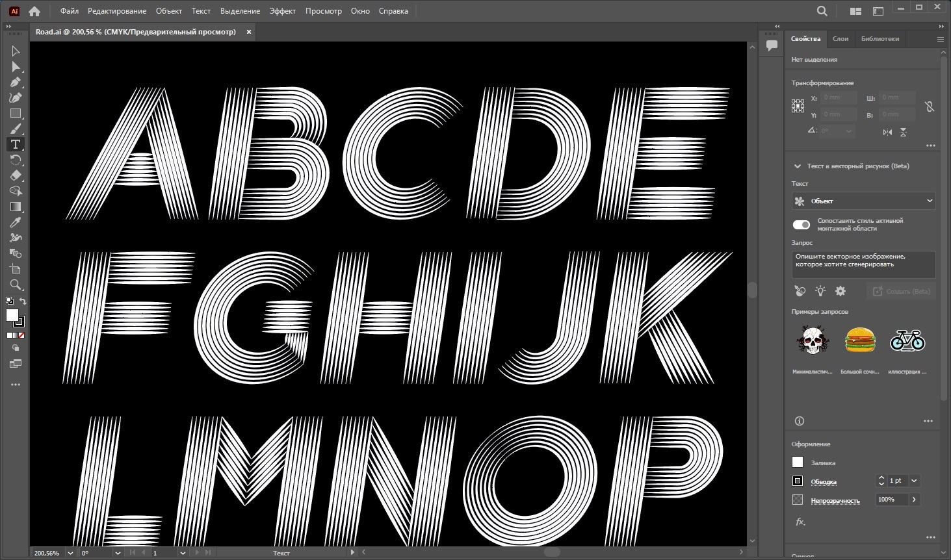Swap fill and stroke colors

point(23,301)
